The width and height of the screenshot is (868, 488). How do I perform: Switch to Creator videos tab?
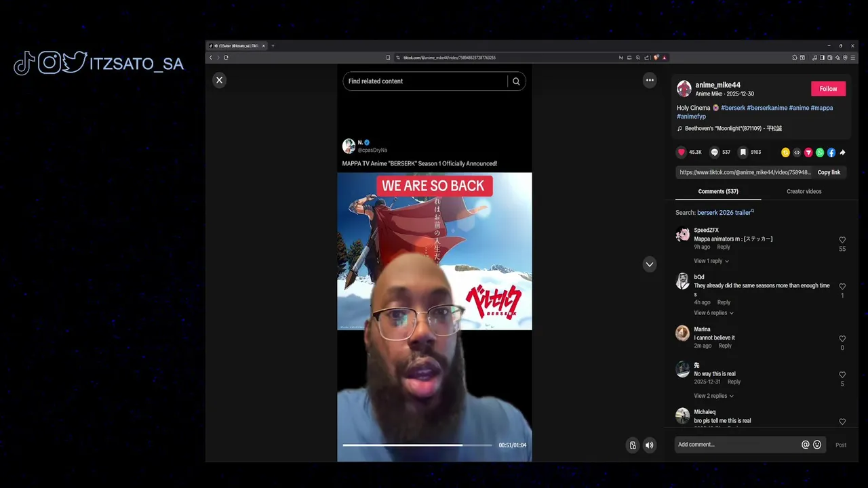(804, 191)
